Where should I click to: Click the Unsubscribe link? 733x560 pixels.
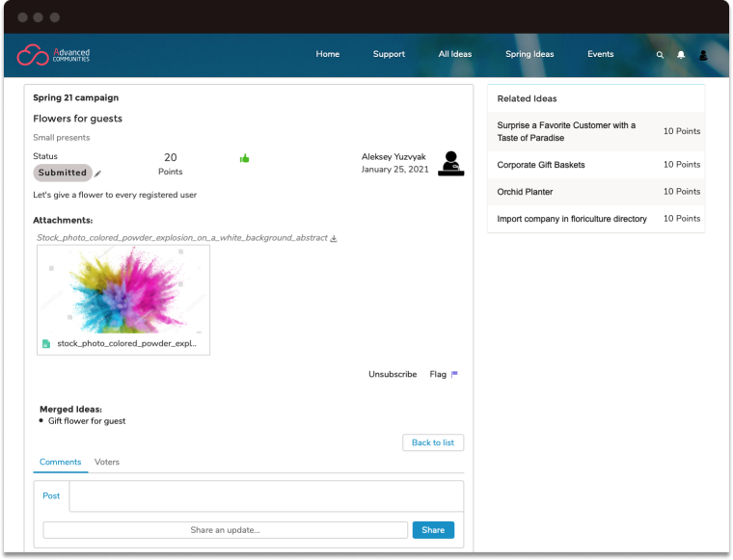coord(393,374)
